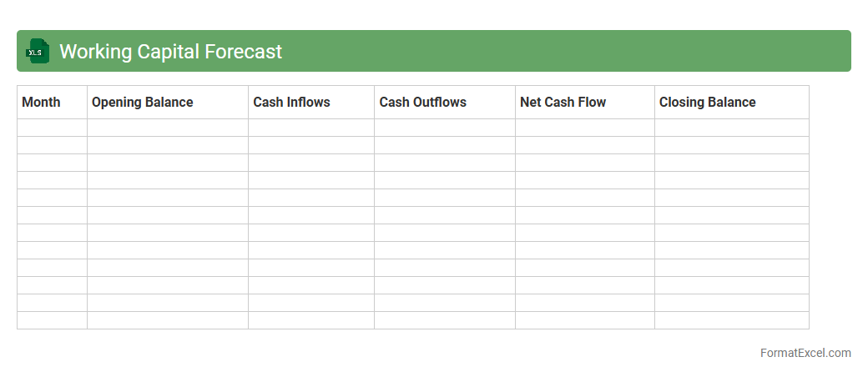
Task: Click the Cash Inflows column header
Action: click(x=291, y=103)
